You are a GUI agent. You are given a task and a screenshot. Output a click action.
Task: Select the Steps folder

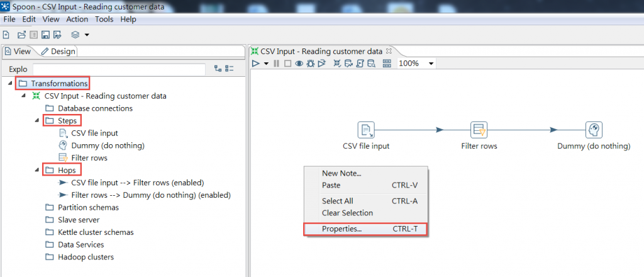[x=62, y=120]
